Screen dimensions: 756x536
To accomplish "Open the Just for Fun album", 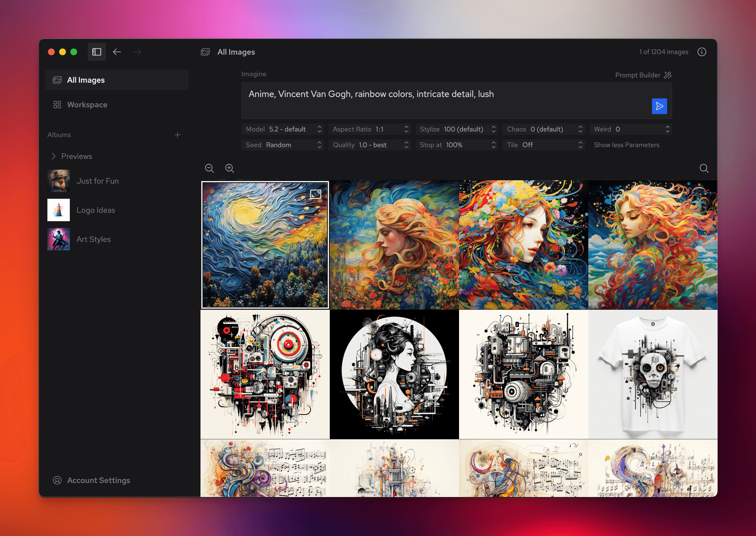I will pos(97,181).
